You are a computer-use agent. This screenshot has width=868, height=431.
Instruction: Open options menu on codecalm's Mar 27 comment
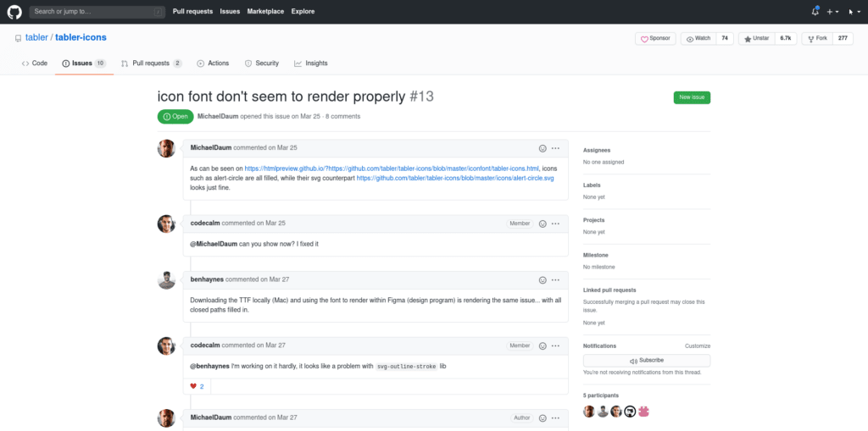[555, 345]
